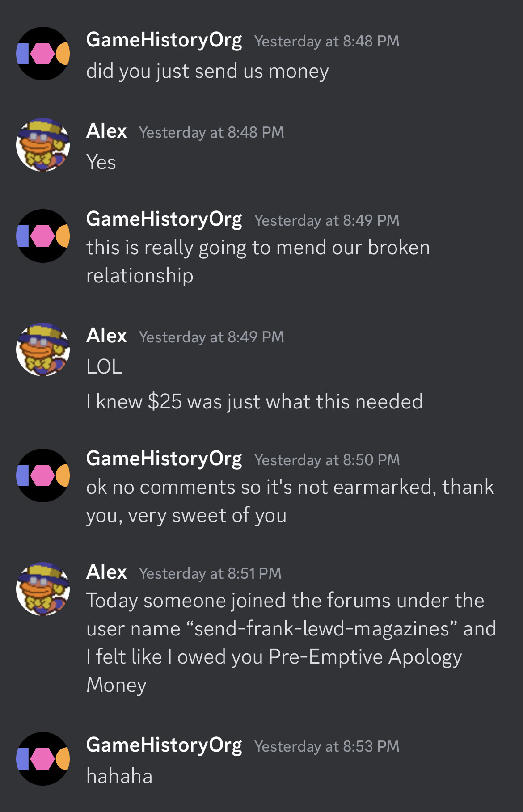Select GameHistoryOrg username at 8:53 PM
Screen dimensions: 523x812
click(164, 746)
